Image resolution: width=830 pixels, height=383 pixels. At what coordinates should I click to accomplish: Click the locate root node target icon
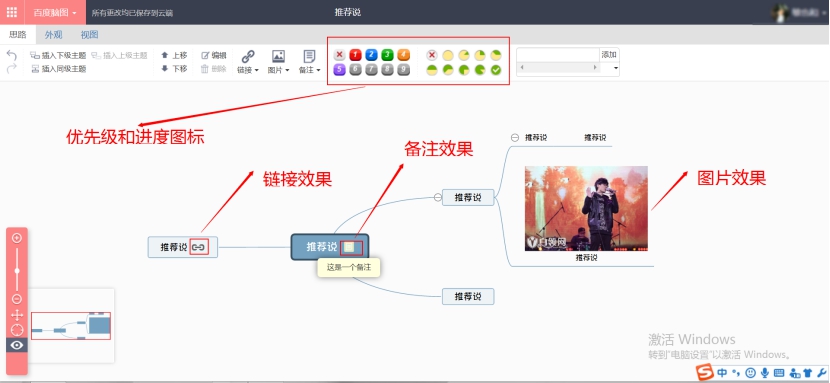(x=17, y=330)
